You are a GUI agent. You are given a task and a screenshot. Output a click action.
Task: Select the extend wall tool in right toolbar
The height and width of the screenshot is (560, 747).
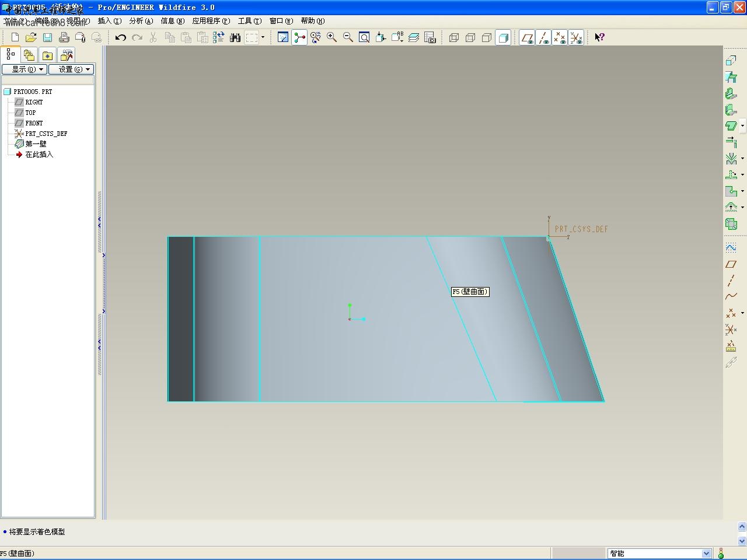click(x=731, y=142)
